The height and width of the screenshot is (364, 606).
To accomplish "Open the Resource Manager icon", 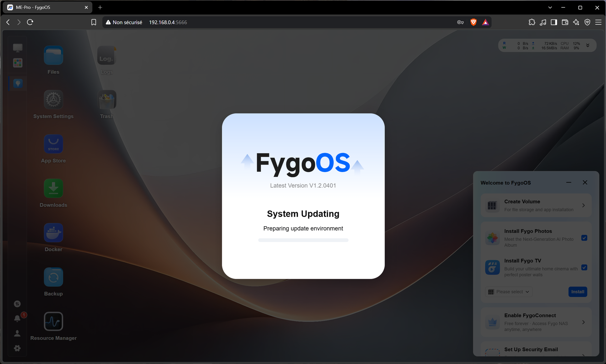I will [53, 322].
